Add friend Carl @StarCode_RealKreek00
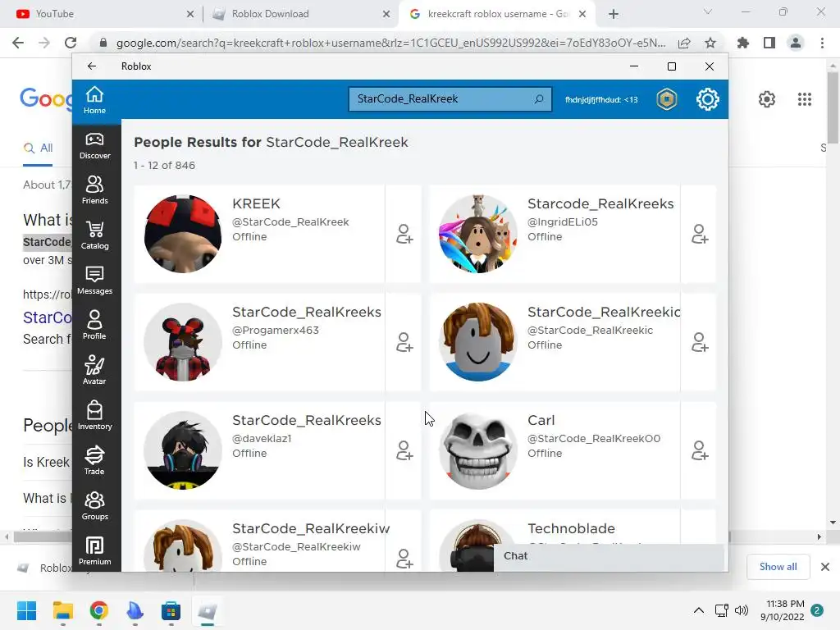Screen dimensions: 840x630 pos(700,450)
